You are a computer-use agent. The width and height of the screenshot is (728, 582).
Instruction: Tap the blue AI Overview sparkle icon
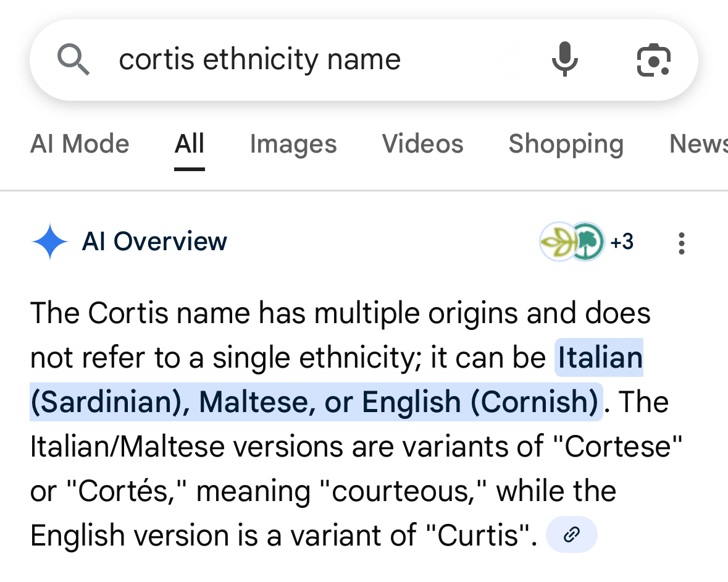coord(49,242)
